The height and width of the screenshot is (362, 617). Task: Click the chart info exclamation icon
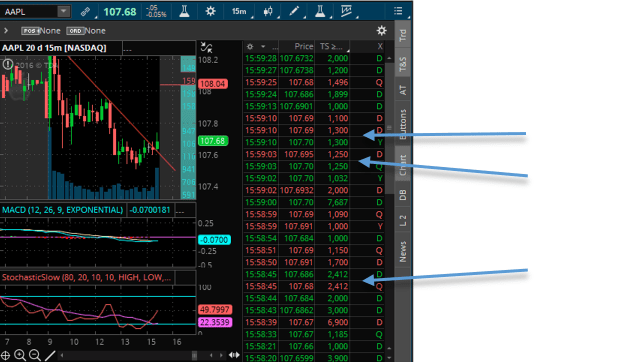tap(7, 64)
